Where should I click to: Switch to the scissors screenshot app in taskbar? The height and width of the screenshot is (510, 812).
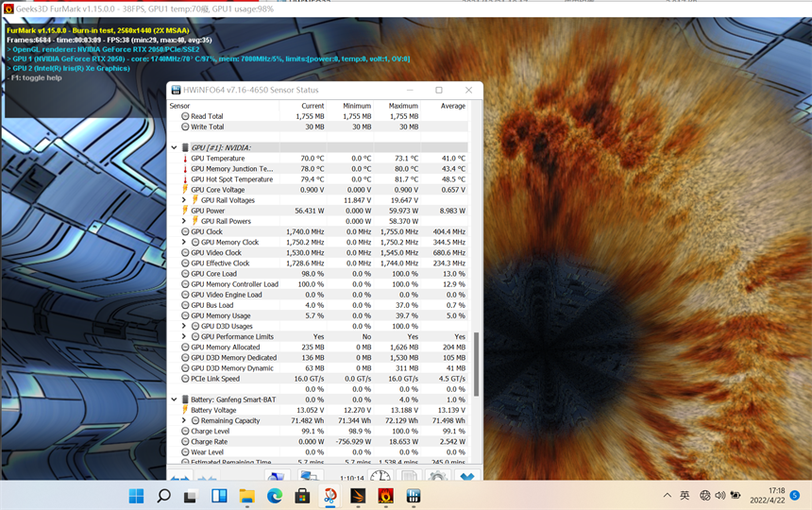[330, 496]
